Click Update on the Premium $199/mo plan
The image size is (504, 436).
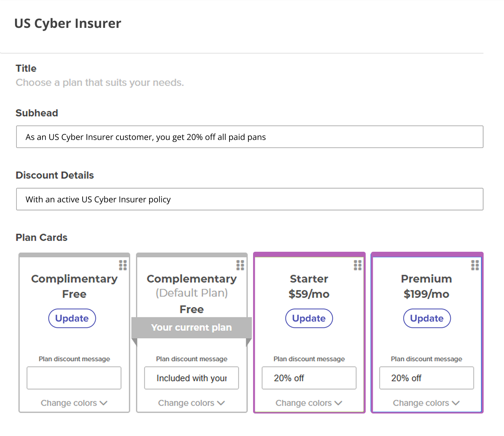pos(426,318)
